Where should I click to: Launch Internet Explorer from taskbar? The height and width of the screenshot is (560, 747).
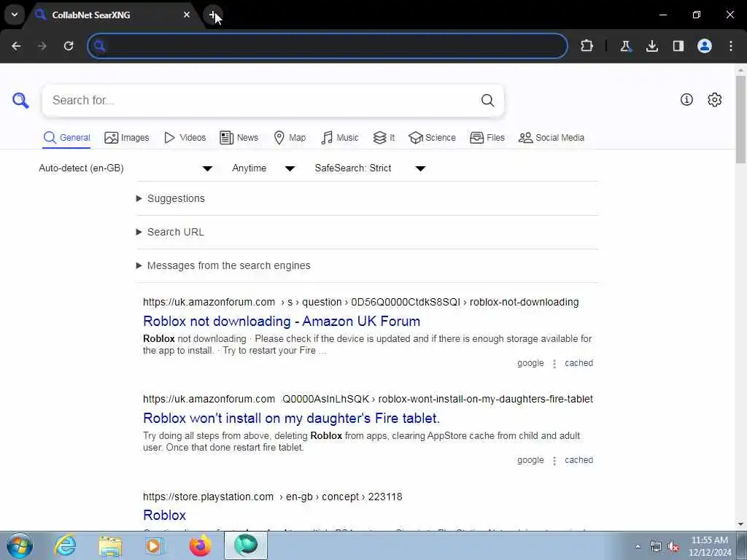click(x=65, y=545)
